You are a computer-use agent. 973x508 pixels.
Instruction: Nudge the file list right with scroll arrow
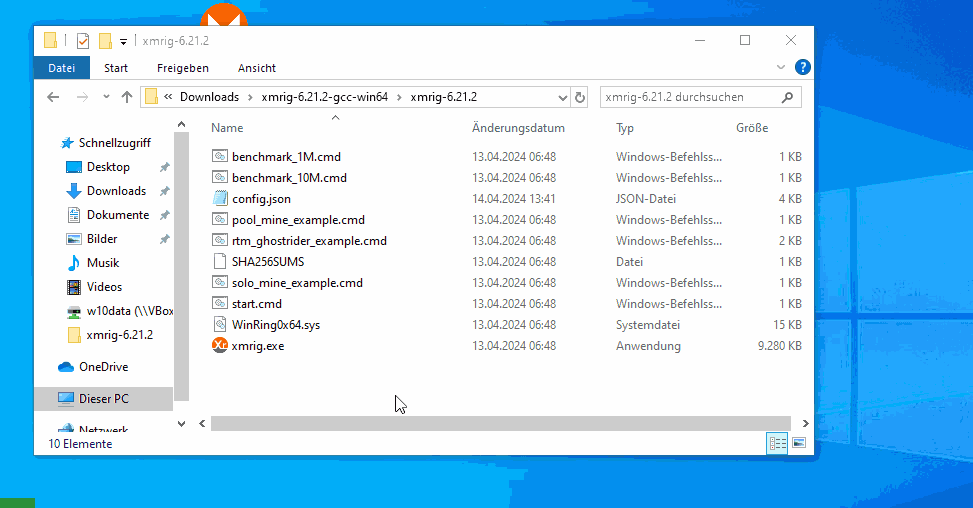click(x=805, y=423)
